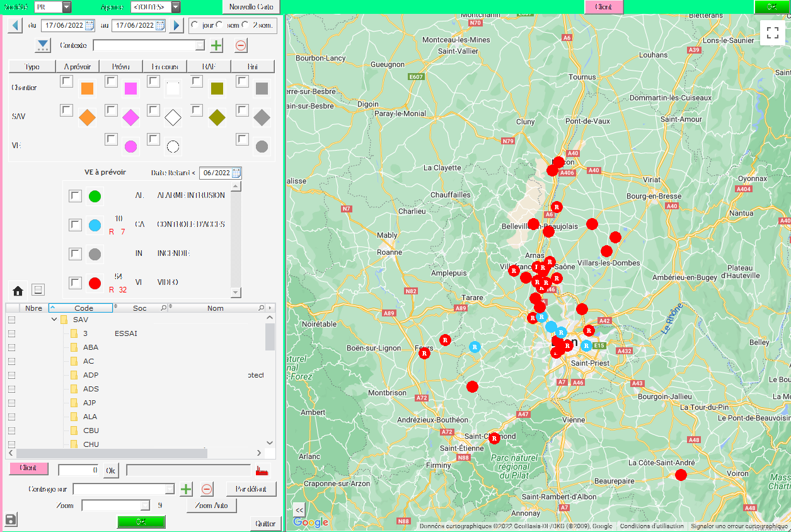Image resolution: width=791 pixels, height=532 pixels.
Task: Open the Société dropdown
Action: click(x=67, y=7)
